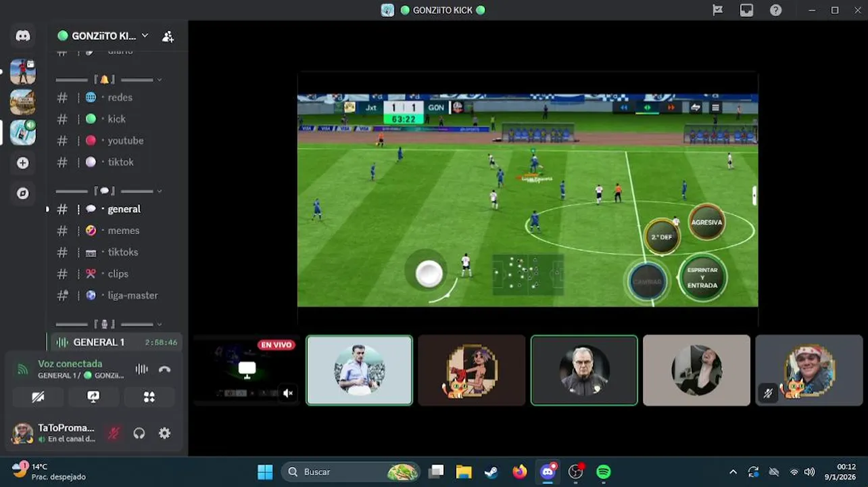Collapse the microphone voice category chevron

(x=160, y=325)
